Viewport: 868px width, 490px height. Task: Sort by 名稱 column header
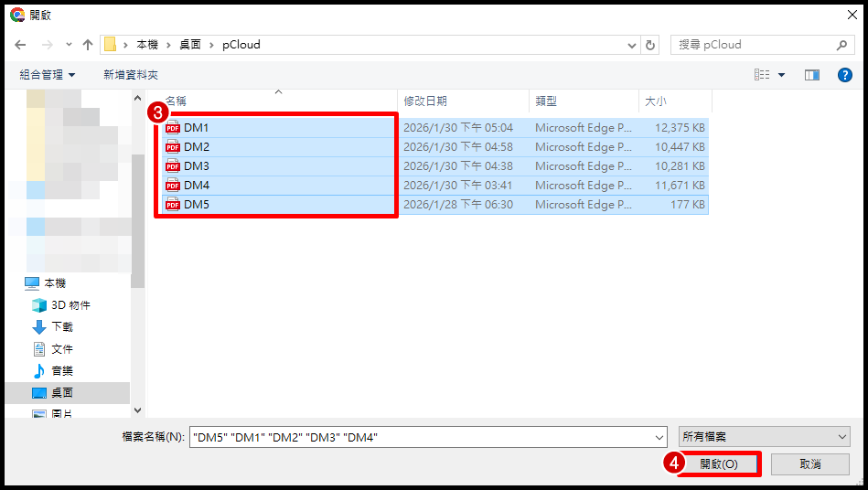pos(176,101)
